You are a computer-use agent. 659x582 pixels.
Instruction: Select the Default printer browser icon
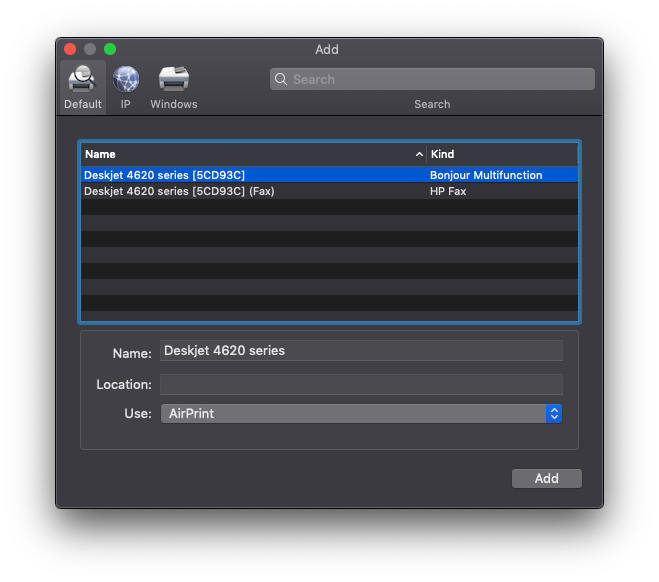coord(82,87)
